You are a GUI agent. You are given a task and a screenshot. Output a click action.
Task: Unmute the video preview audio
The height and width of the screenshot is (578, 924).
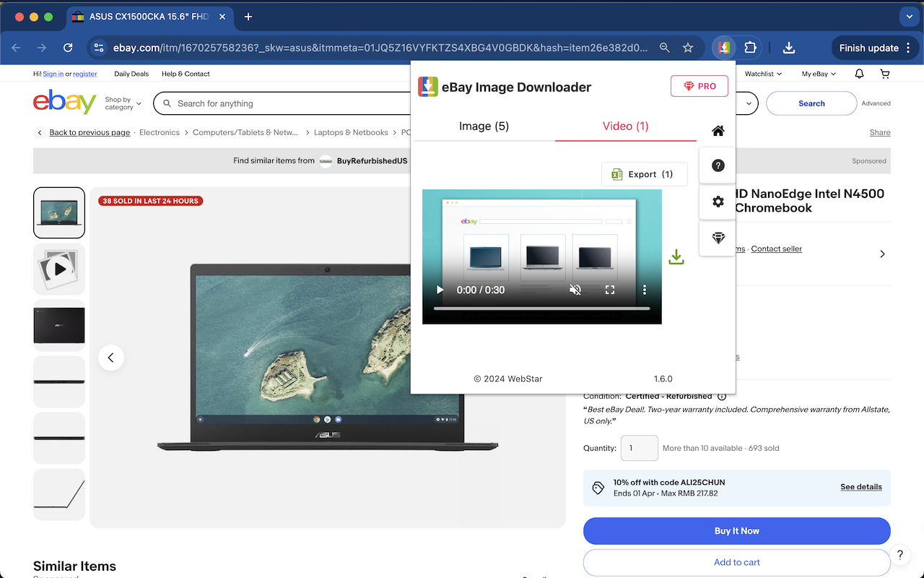[x=575, y=290]
